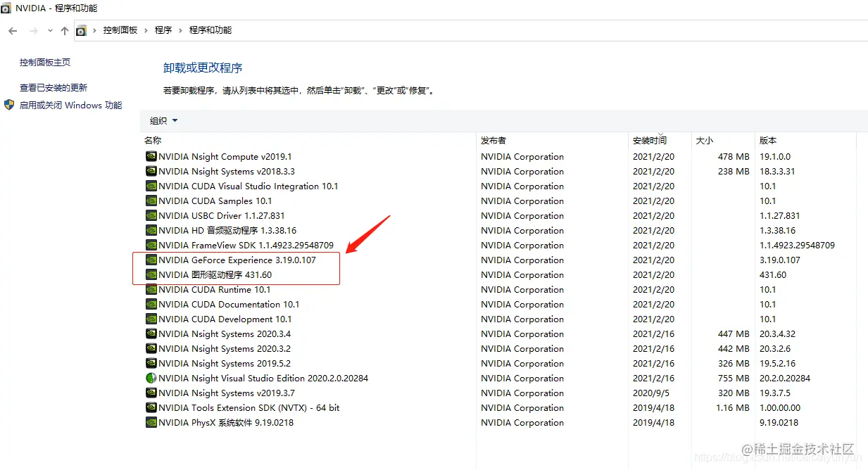
Task: Click the GeForce Experience 3.19.0.107 icon
Action: [x=151, y=260]
